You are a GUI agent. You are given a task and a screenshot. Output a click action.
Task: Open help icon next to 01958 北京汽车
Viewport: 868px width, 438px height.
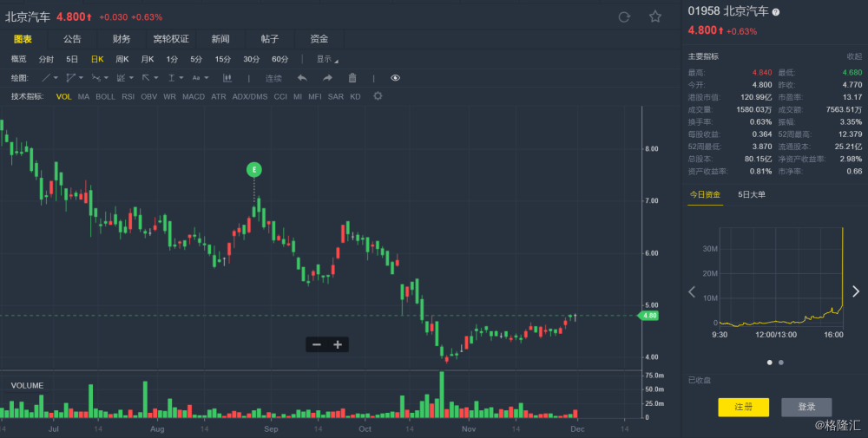[x=775, y=12]
